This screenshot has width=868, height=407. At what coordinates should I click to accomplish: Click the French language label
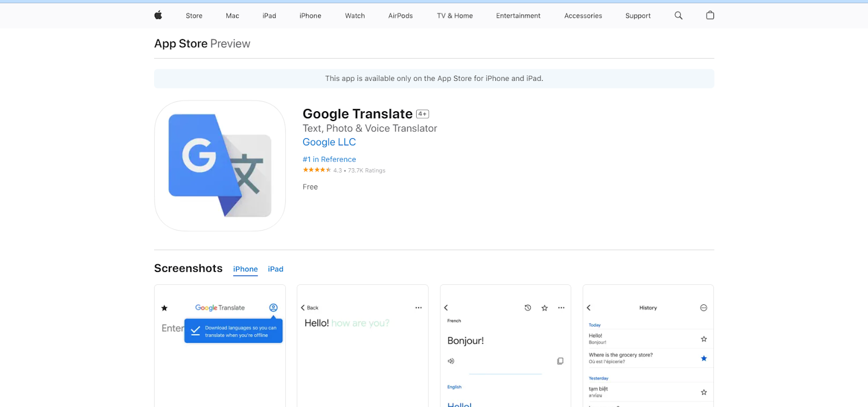[454, 321]
